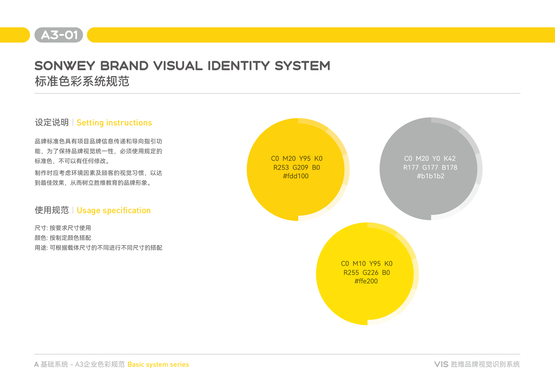Click the line starting 颜色: 按制定颜色搭配

pos(63,238)
